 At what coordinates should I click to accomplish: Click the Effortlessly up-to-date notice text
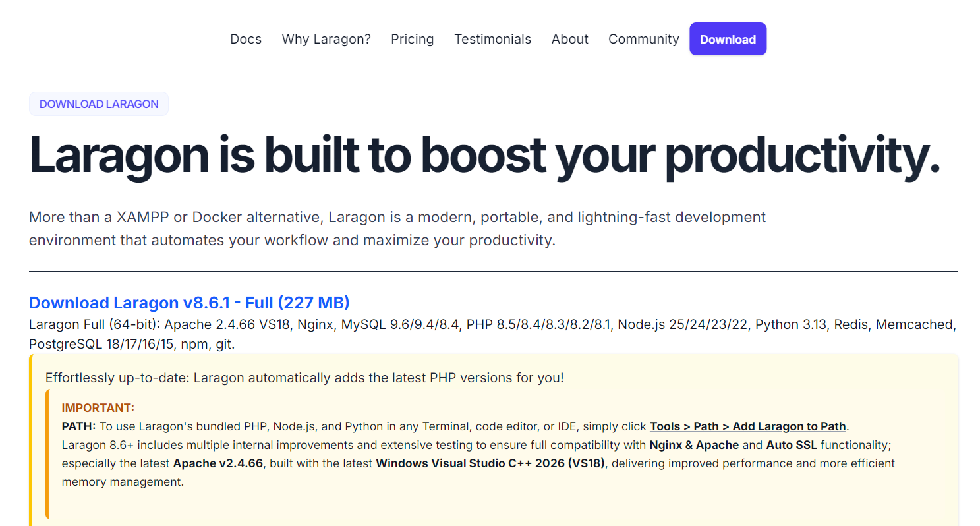pos(304,378)
